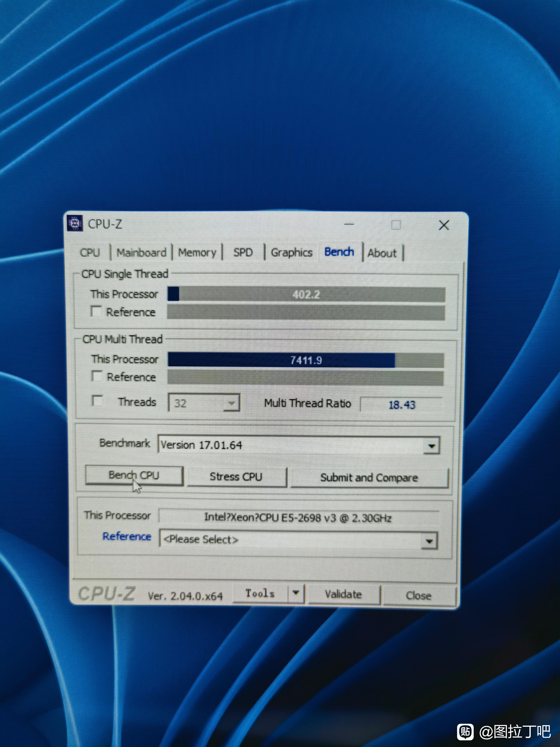Open the About tab
This screenshot has width=560, height=747.
[382, 253]
